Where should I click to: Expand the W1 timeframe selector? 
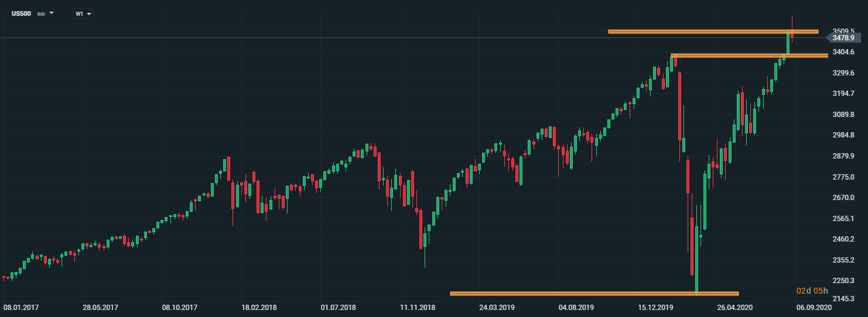tap(83, 13)
